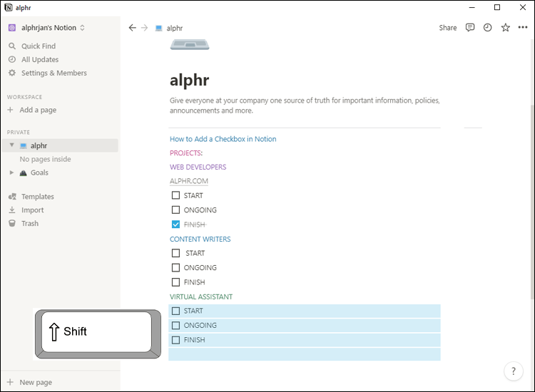The width and height of the screenshot is (535, 392).
Task: Collapse the alphr page tree
Action: point(11,145)
